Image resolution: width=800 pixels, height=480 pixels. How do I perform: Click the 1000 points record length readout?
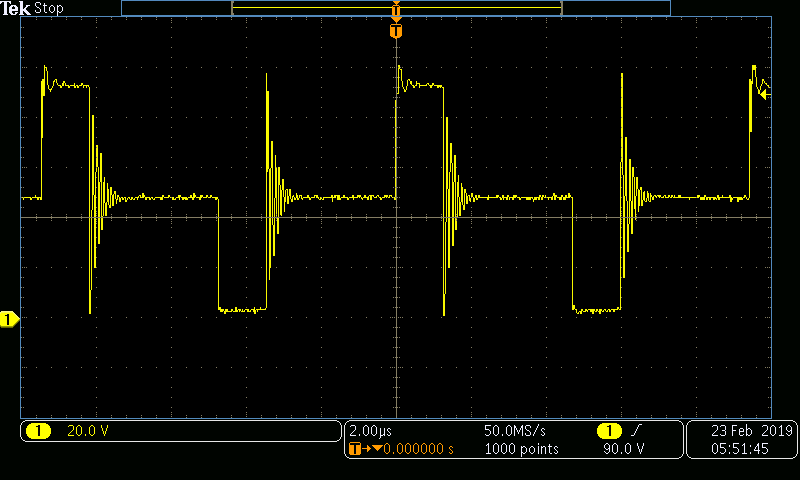[515, 449]
